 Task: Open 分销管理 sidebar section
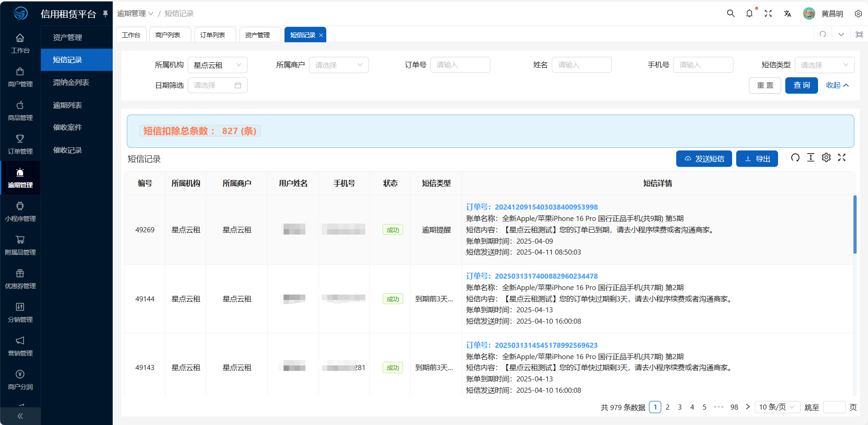[x=20, y=312]
